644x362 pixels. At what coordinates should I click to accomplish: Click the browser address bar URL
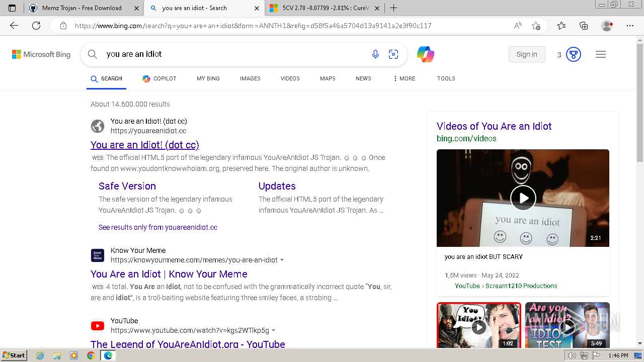[253, 26]
